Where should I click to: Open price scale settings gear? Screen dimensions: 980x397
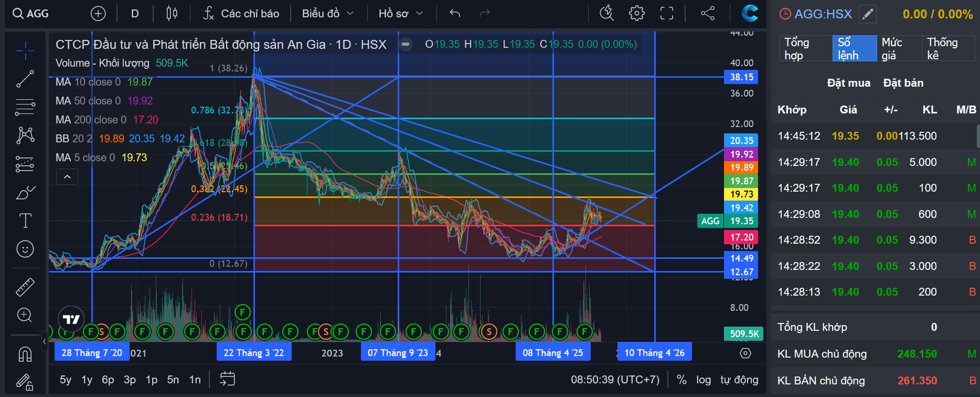[x=745, y=353]
